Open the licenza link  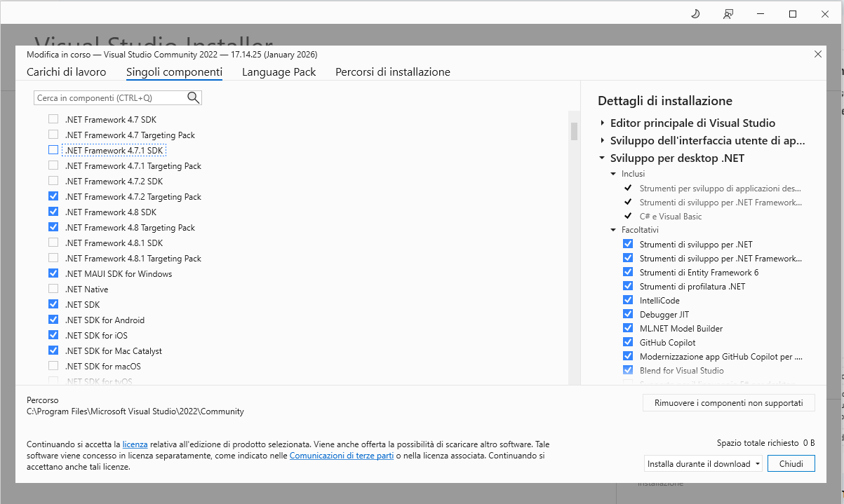pyautogui.click(x=135, y=444)
